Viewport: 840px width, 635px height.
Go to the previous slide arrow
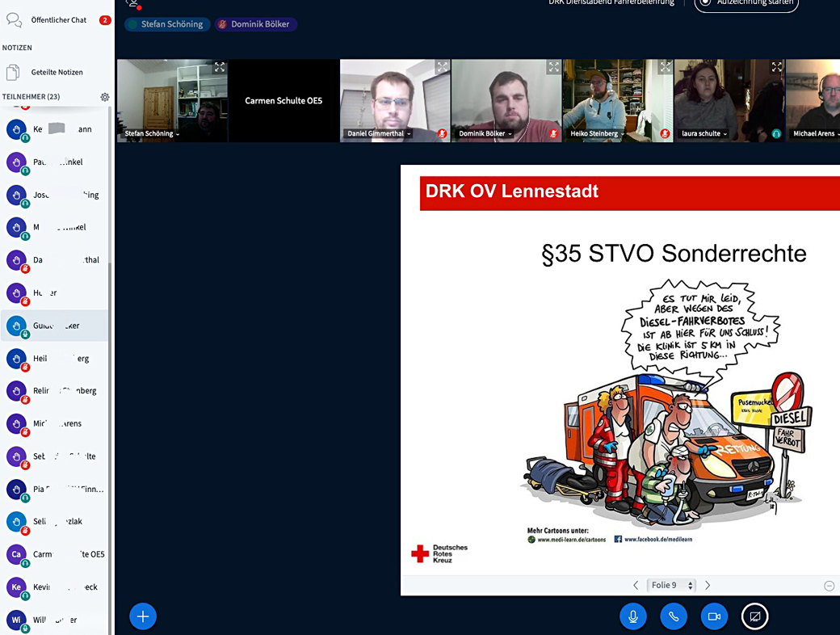(x=636, y=585)
